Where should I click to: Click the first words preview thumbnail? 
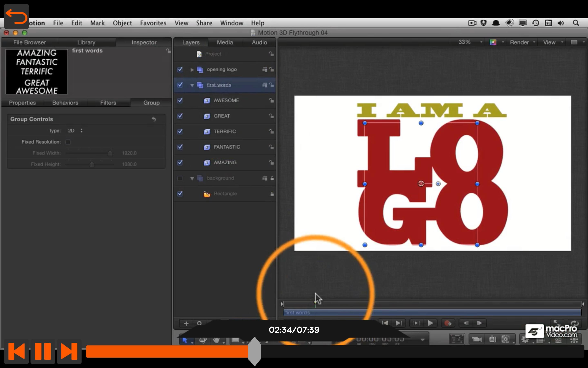click(37, 72)
